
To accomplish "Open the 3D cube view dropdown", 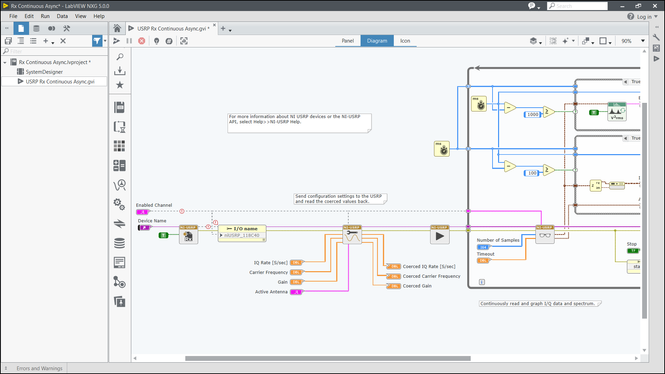I will click(x=536, y=41).
